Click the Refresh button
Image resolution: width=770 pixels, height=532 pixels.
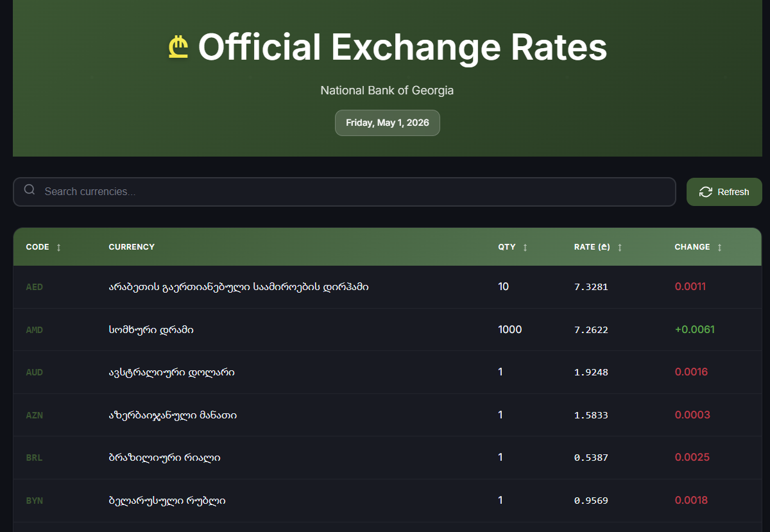724,192
